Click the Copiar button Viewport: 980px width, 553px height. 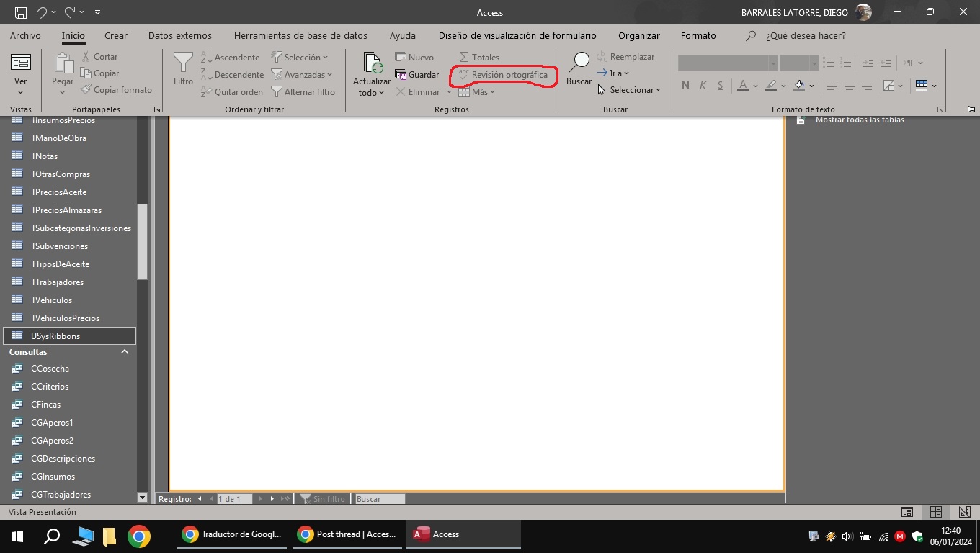[99, 73]
